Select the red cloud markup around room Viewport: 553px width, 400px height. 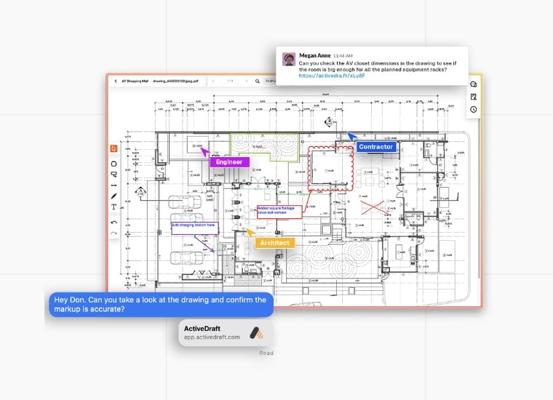point(331,168)
